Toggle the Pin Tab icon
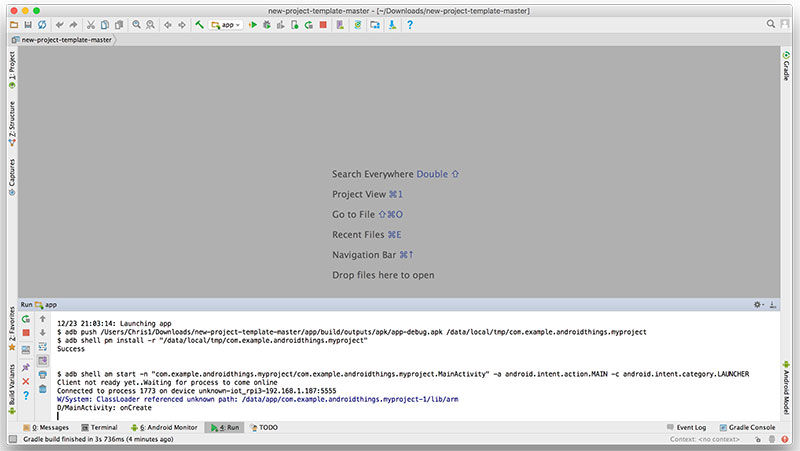 tap(26, 367)
